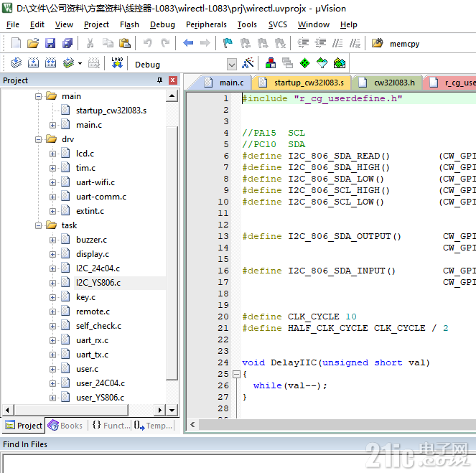The image size is (476, 473).
Task: Close the Project panel
Action: (x=172, y=80)
